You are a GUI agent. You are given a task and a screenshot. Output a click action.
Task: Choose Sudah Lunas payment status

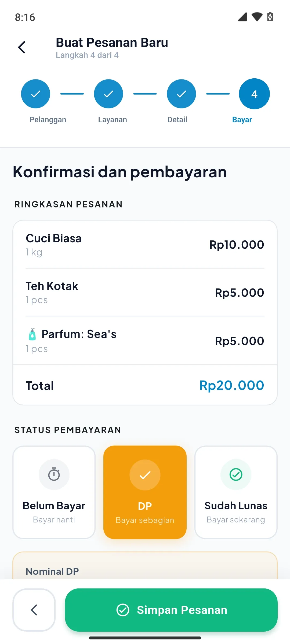click(x=236, y=492)
